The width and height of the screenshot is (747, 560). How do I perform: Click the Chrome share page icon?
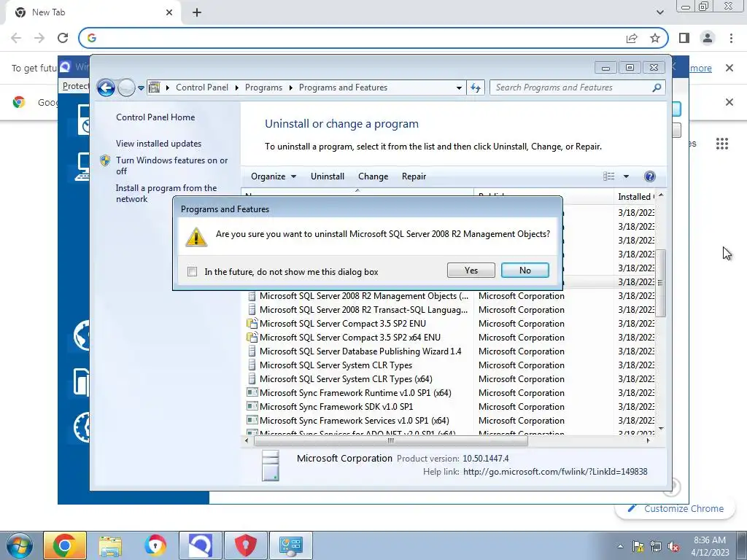tap(632, 38)
